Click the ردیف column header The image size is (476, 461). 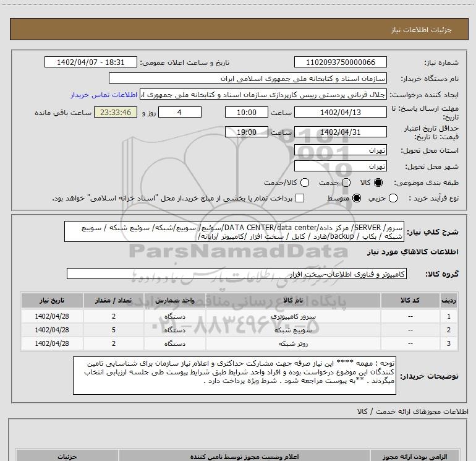449,300
